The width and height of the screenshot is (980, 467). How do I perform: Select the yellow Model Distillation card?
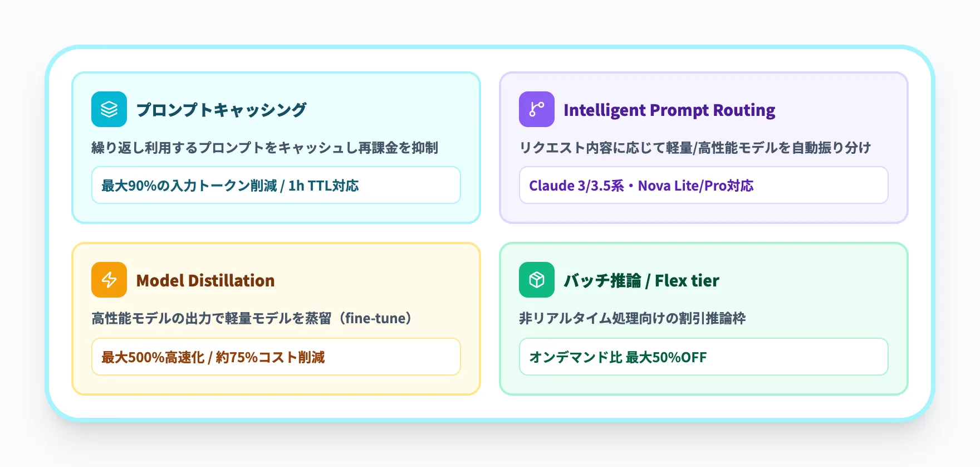point(276,319)
